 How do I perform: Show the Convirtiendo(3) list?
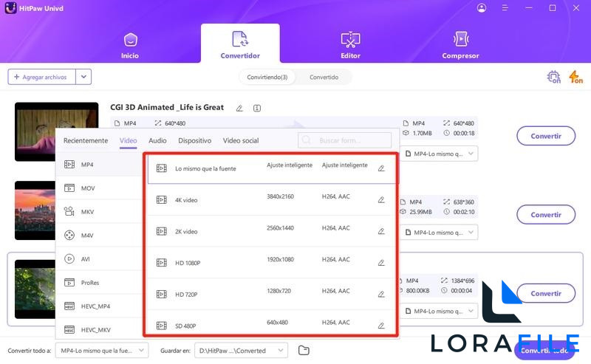click(x=267, y=77)
